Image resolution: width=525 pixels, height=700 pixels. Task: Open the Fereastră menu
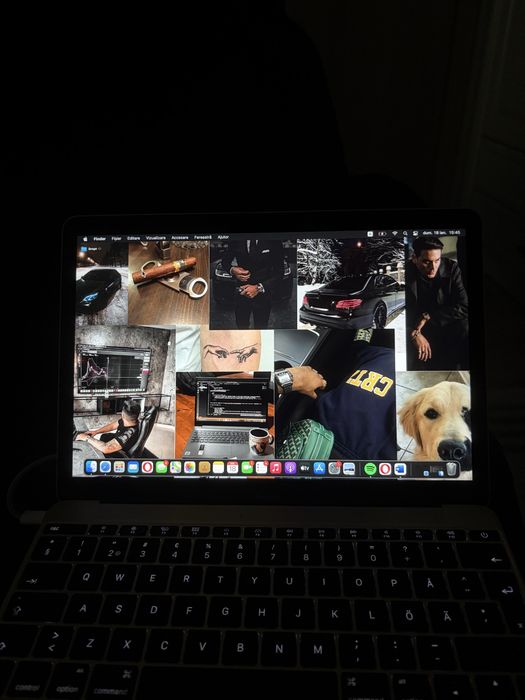[203, 238]
